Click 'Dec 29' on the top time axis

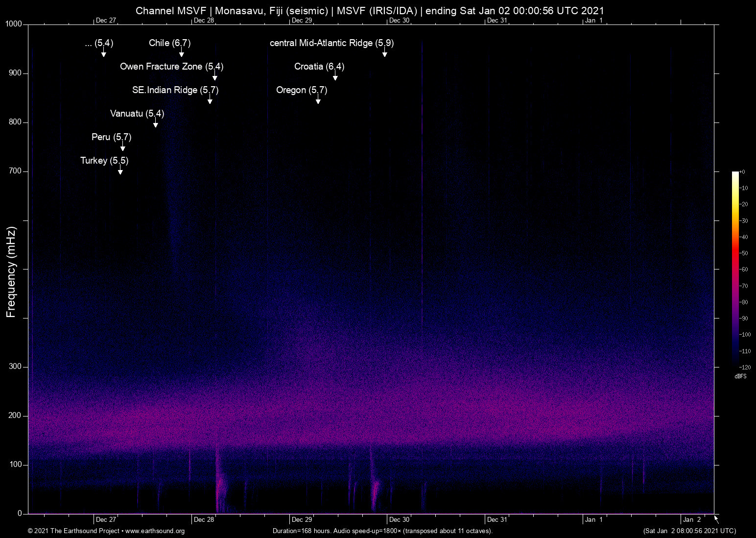click(302, 20)
